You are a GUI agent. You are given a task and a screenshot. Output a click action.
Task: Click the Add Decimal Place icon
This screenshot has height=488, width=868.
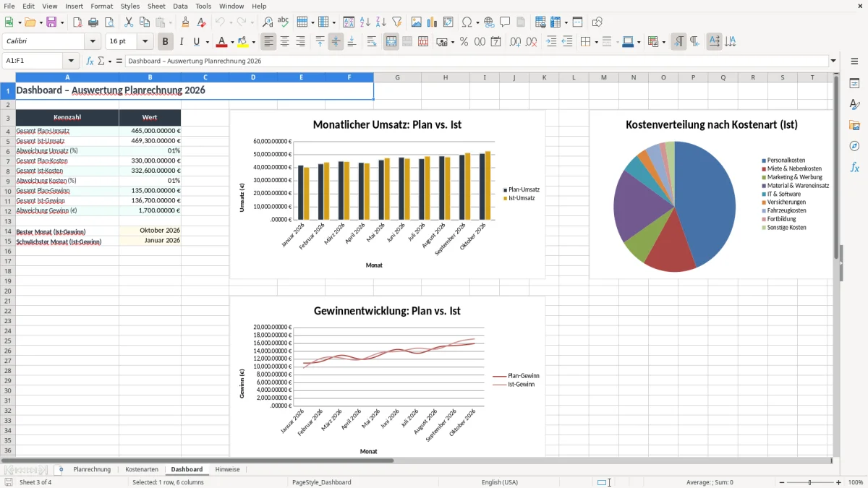click(x=516, y=42)
